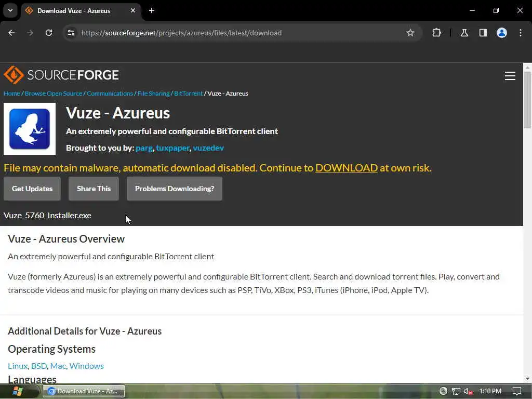
Task: Click the Vuze - Azureus Overview heading
Action: pyautogui.click(x=66, y=239)
